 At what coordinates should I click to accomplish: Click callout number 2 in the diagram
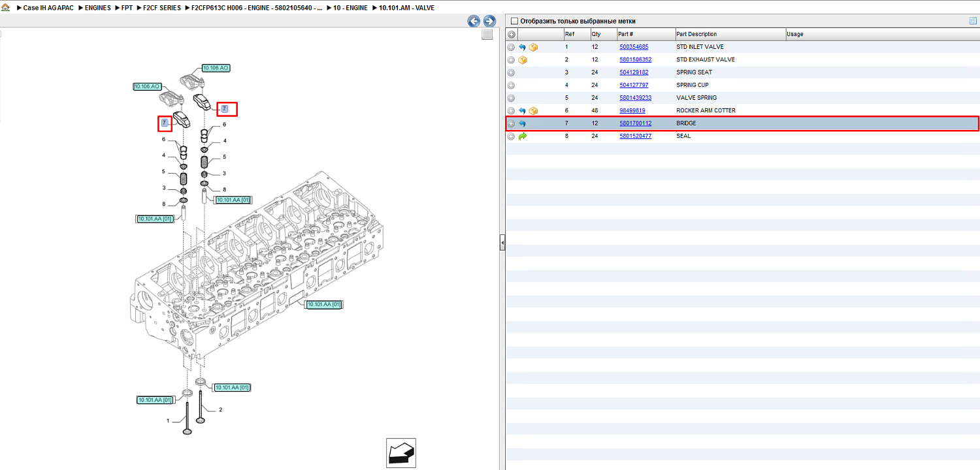[220, 410]
